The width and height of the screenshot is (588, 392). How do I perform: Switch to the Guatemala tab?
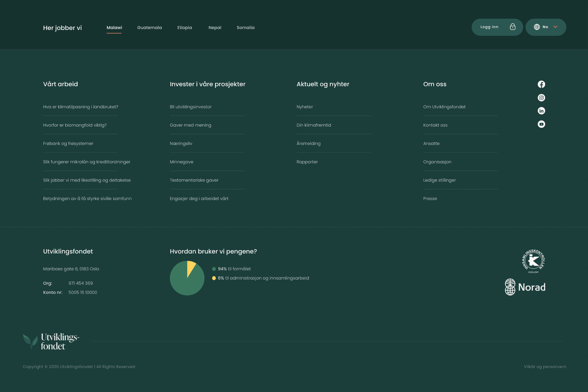[x=149, y=27]
